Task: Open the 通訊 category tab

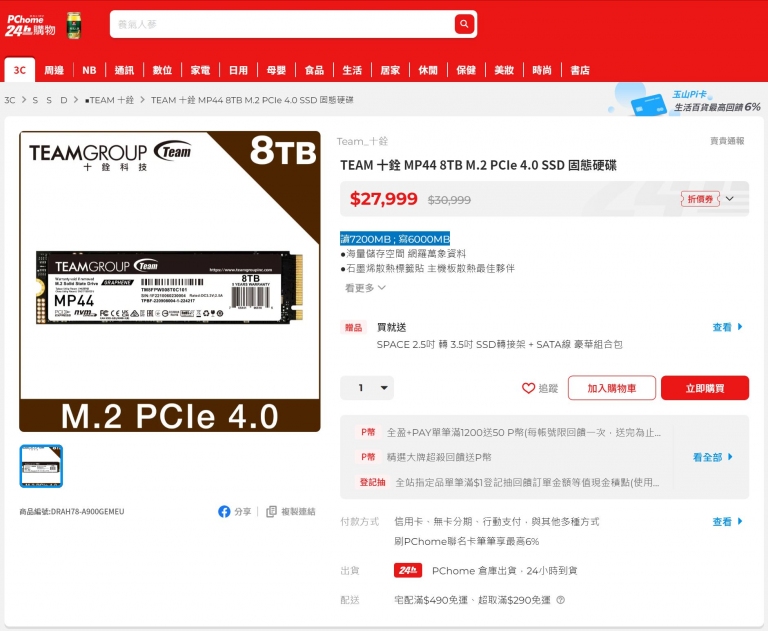Action: [x=124, y=70]
